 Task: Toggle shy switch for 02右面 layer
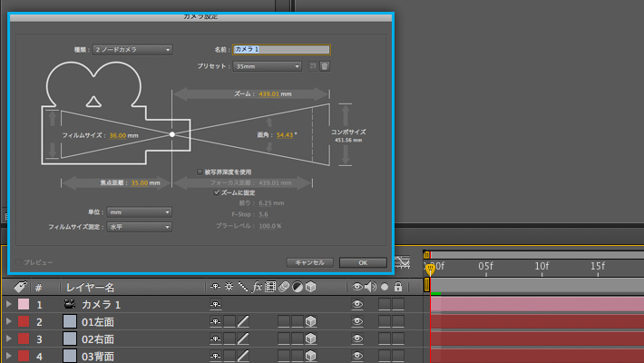click(216, 338)
